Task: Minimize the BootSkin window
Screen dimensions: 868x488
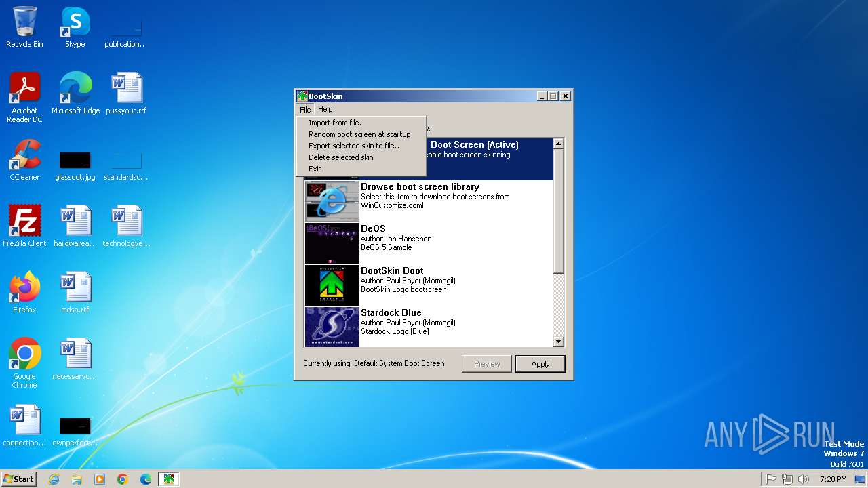Action: coord(542,96)
